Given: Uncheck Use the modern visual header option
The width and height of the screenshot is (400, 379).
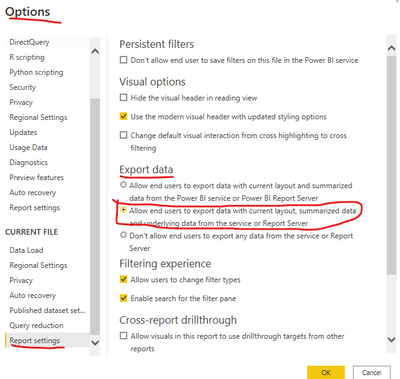Looking at the screenshot, I should [x=123, y=116].
